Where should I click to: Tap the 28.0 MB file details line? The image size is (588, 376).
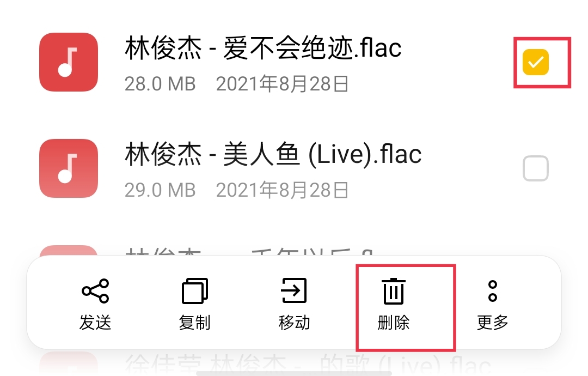click(237, 84)
